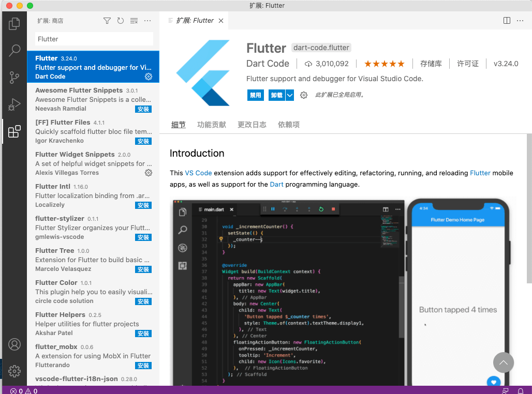
Task: Refresh the extensions list
Action: pyautogui.click(x=121, y=21)
